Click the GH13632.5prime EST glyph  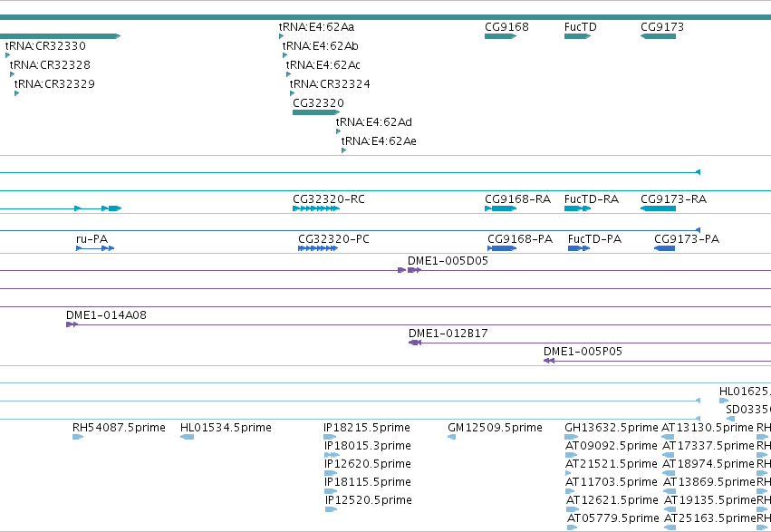(571, 437)
